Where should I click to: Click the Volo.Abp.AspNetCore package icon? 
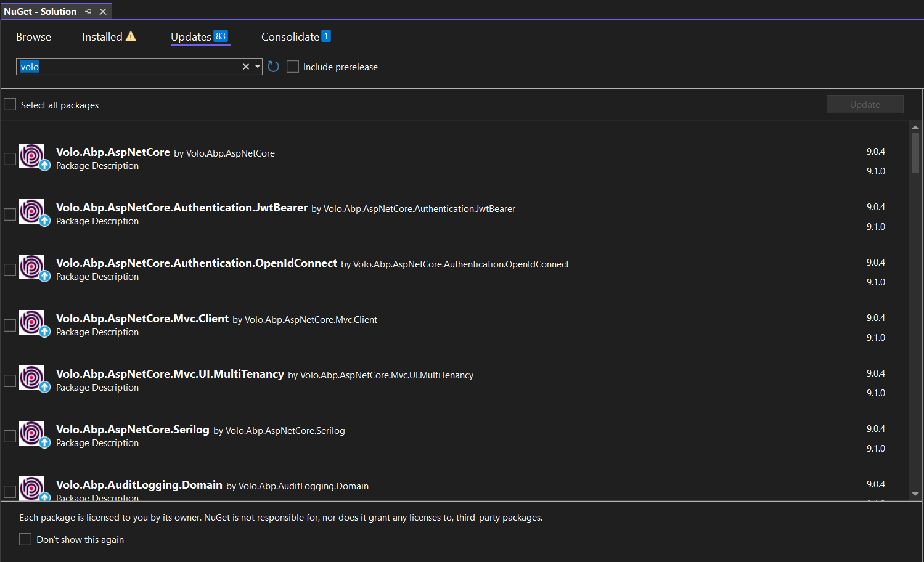point(31,156)
